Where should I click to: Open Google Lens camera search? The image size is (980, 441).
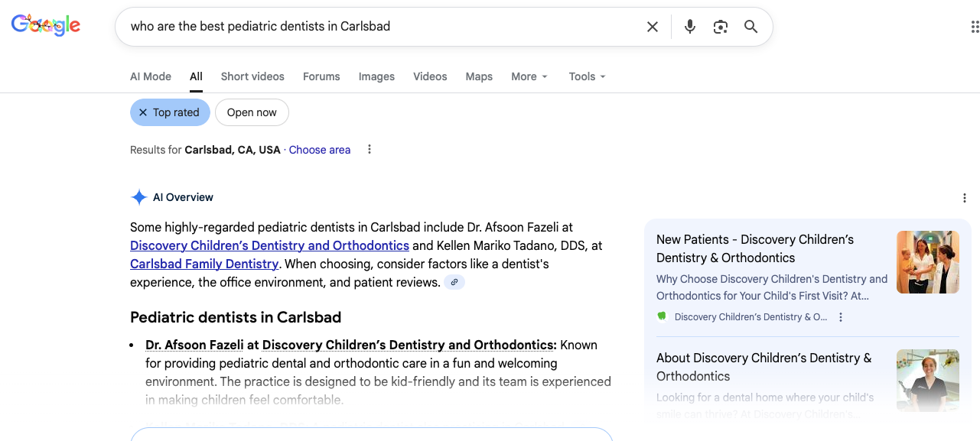[x=720, y=26]
